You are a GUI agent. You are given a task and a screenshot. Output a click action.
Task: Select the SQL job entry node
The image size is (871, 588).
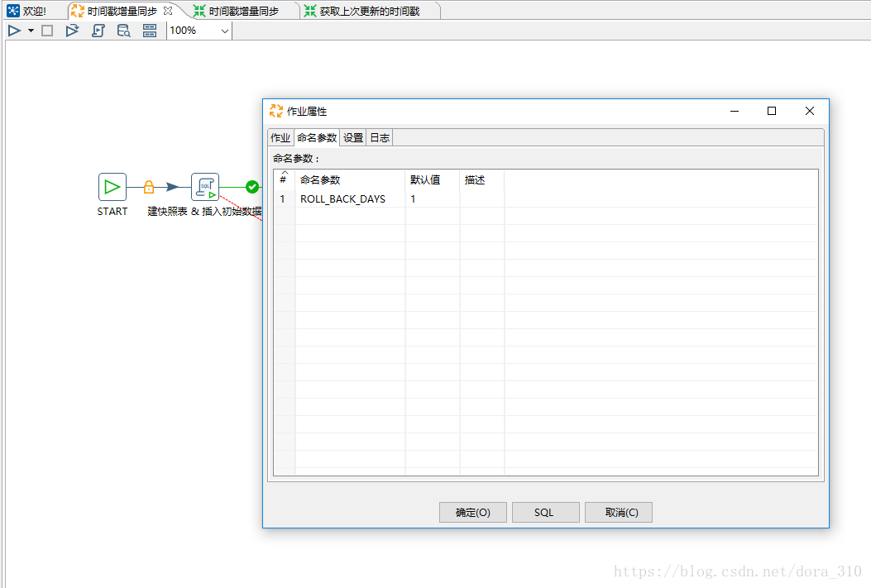pyautogui.click(x=205, y=187)
